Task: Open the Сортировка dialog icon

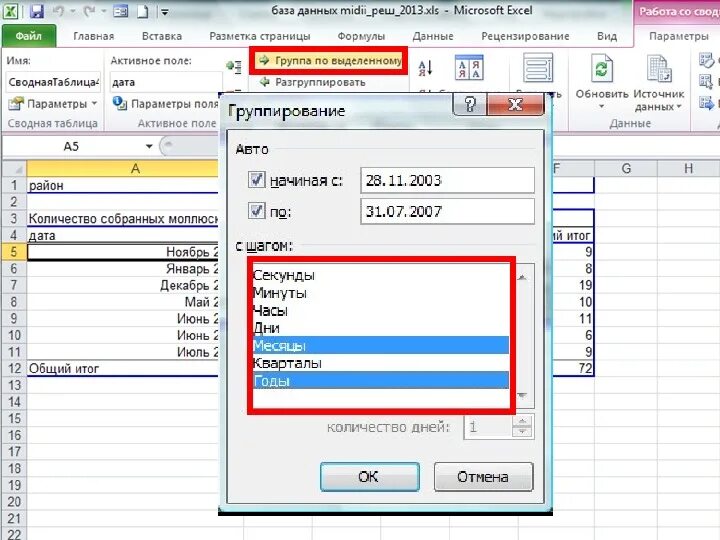Action: (469, 68)
